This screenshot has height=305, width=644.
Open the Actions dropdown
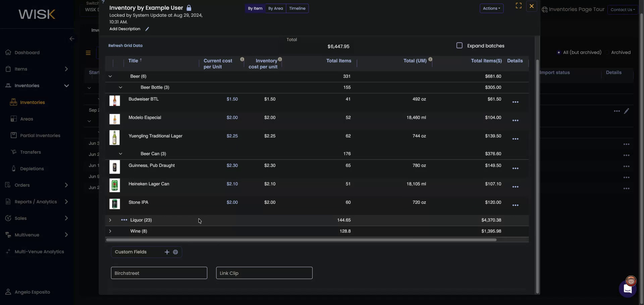(491, 8)
